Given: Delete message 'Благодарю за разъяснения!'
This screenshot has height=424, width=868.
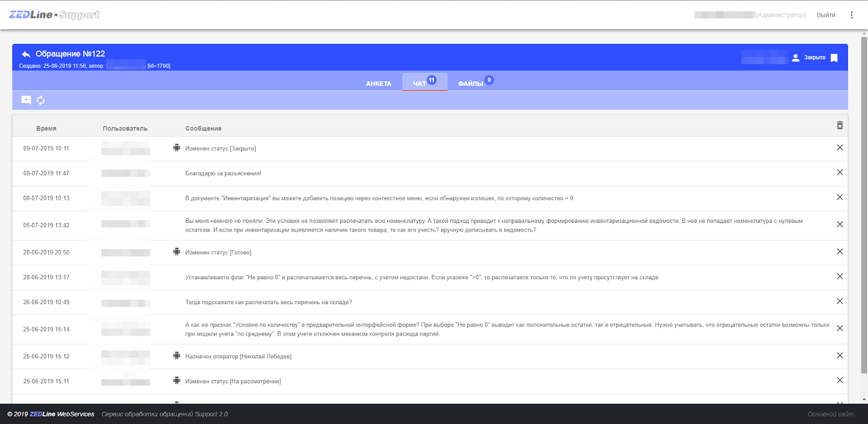Looking at the screenshot, I should (840, 172).
